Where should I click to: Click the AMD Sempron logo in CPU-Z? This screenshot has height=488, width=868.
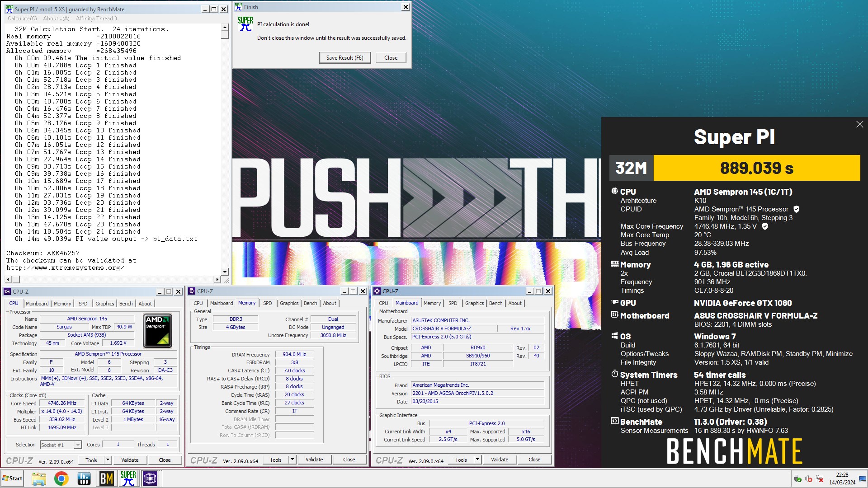click(x=158, y=331)
